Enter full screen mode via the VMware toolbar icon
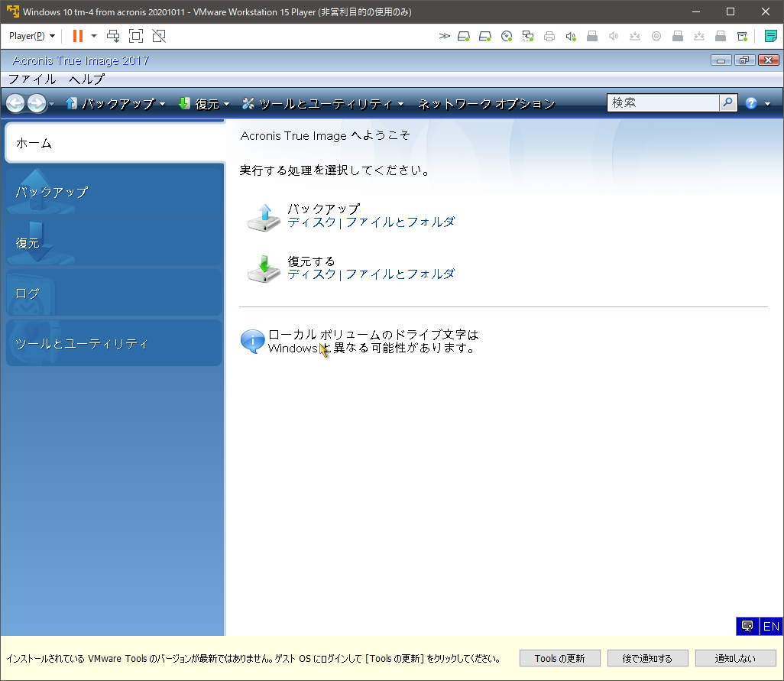 click(x=136, y=36)
